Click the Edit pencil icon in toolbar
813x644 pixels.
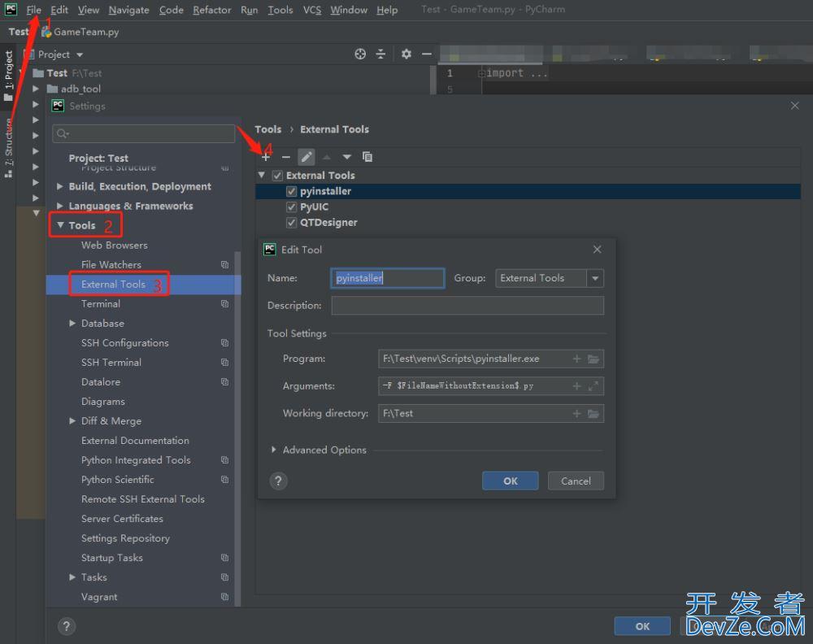point(307,157)
